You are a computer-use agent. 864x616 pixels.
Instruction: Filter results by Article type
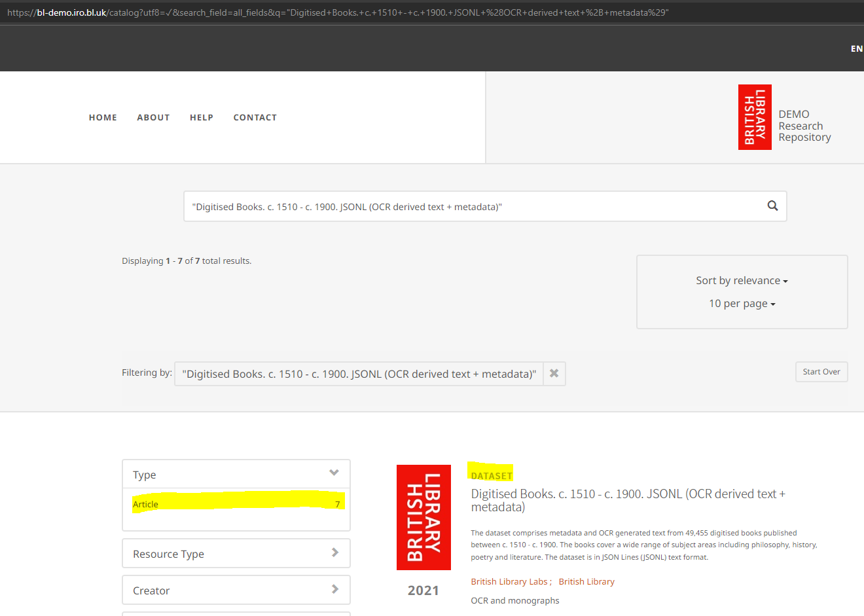[145, 505]
